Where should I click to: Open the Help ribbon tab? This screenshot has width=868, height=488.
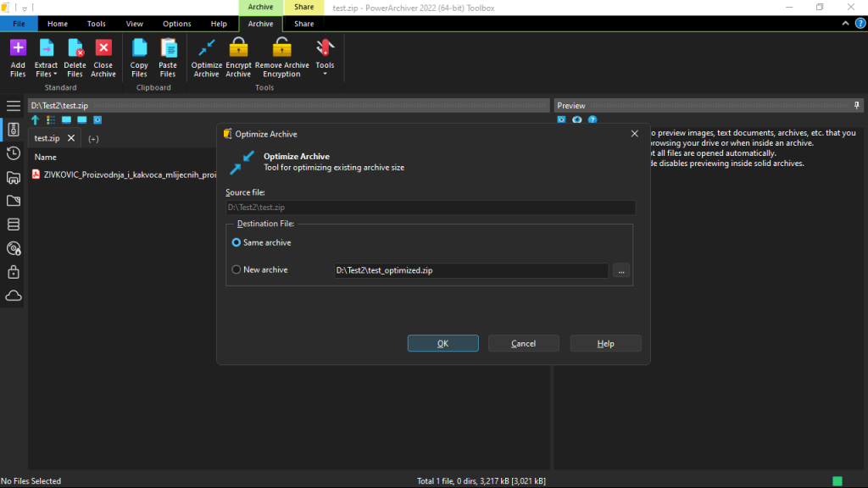pyautogui.click(x=219, y=24)
